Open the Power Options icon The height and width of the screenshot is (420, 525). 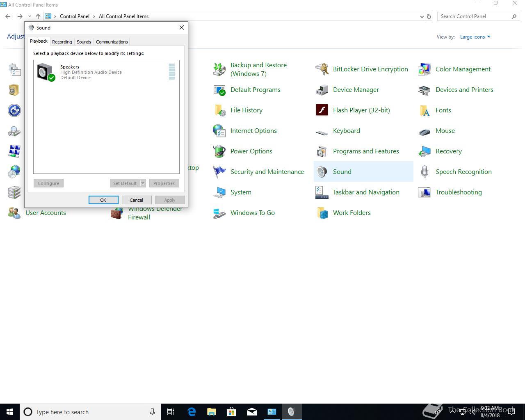point(219,151)
